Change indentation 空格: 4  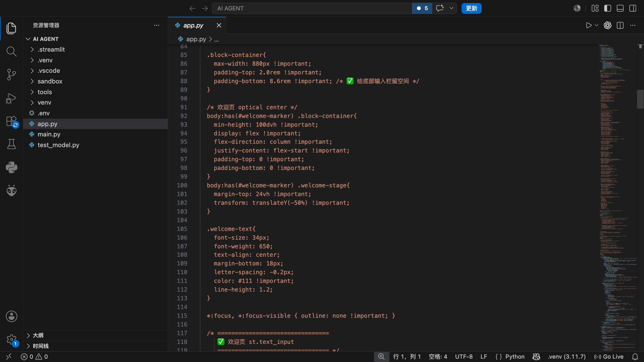(x=438, y=357)
